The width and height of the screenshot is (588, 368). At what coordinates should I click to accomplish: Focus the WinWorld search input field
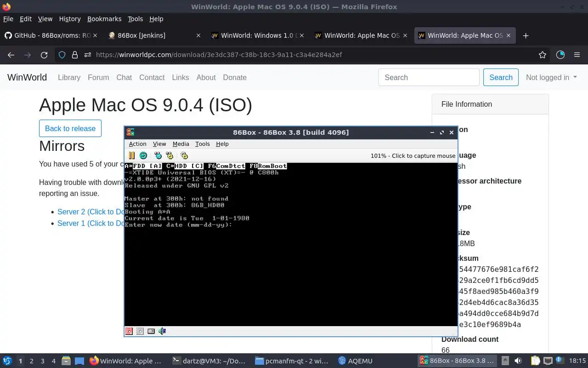(429, 77)
